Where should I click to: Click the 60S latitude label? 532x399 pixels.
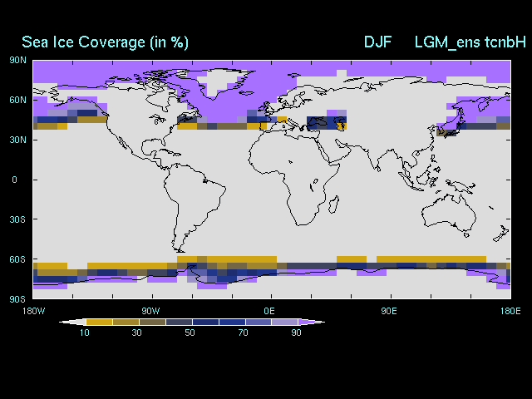[17, 259]
